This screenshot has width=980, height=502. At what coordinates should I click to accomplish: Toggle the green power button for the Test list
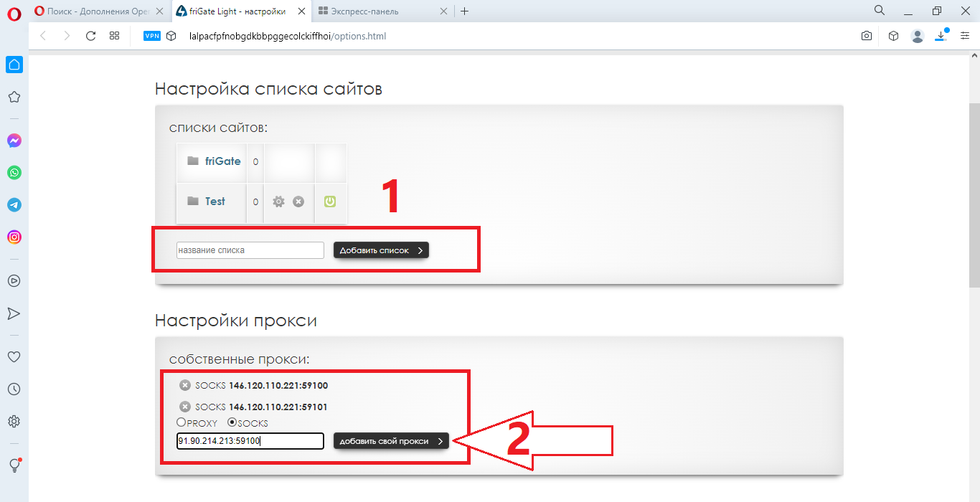click(329, 202)
